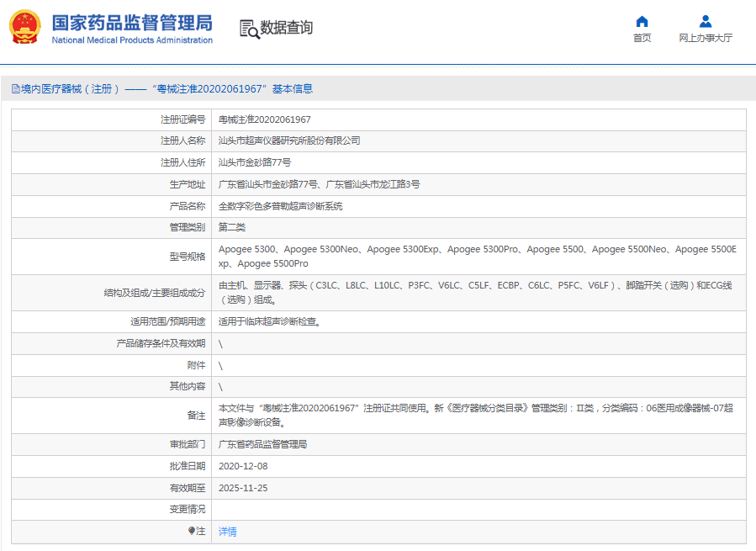Select product name 全数字彩色多普勒超声诊断系统

(280, 206)
